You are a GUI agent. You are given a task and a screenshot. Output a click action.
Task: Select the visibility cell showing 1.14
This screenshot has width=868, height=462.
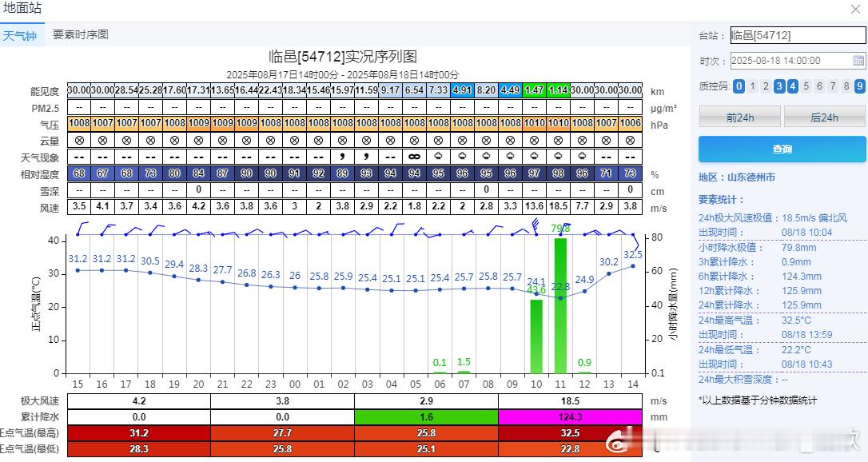558,90
